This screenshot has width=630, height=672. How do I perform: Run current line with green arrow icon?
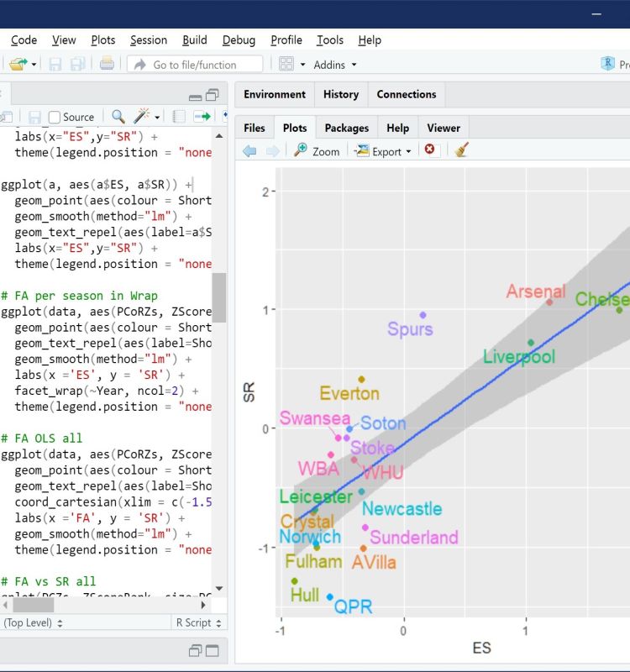coord(202,117)
